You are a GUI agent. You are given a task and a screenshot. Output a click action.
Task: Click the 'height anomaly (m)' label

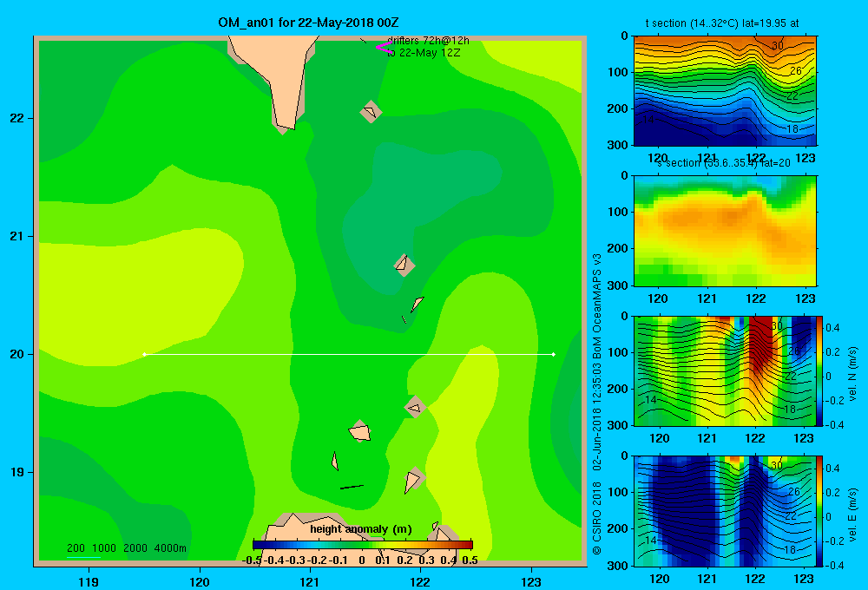(361, 529)
